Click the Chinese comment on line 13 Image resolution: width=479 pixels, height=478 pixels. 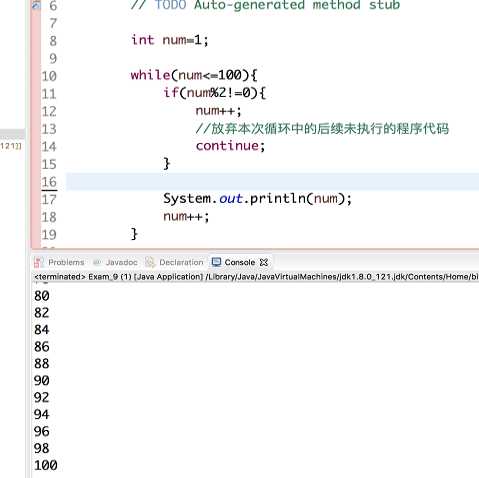(322, 128)
